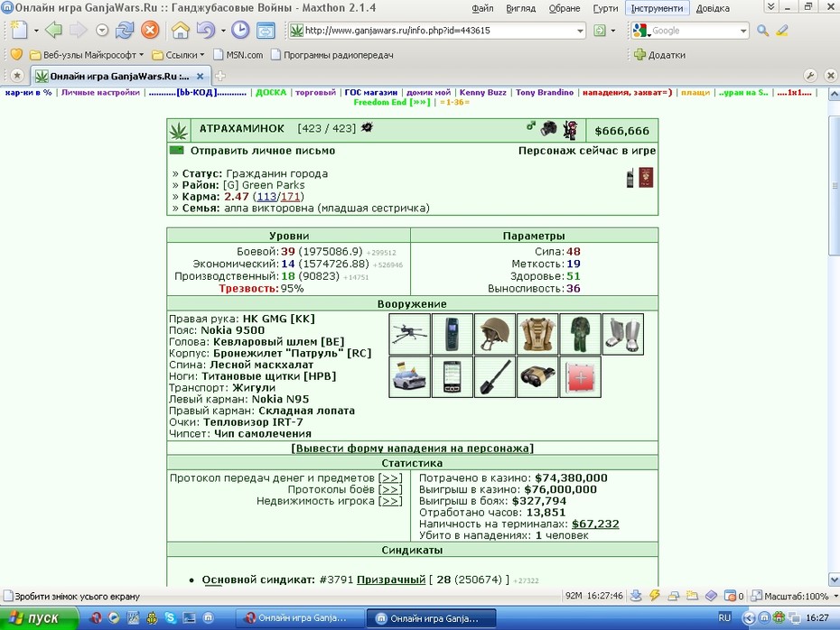Screen dimensions: 840x630
Task: Click Вывести форму нападения на персонажа link
Action: point(413,449)
